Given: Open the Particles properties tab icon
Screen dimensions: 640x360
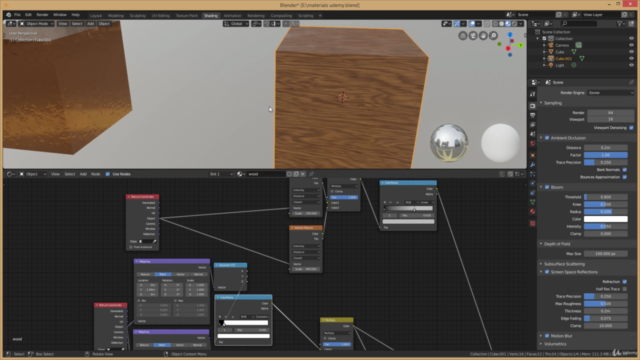Looking at the screenshot, I should [x=533, y=174].
